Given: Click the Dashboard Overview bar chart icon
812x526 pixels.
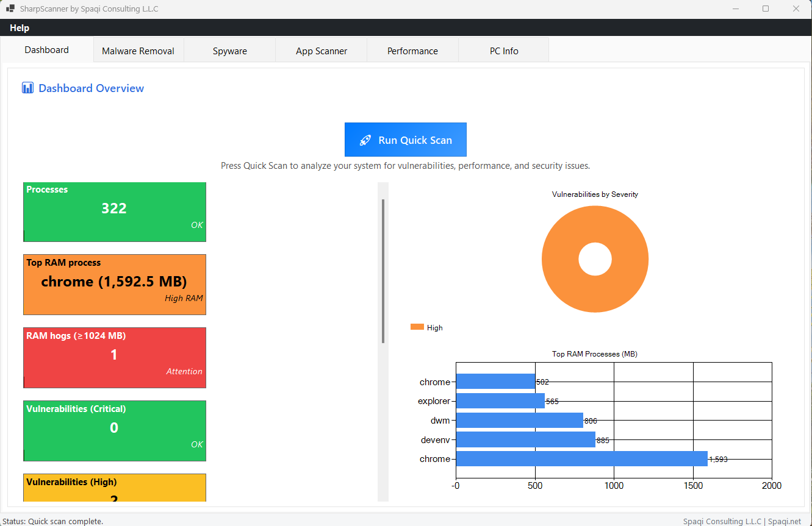Looking at the screenshot, I should [27, 88].
